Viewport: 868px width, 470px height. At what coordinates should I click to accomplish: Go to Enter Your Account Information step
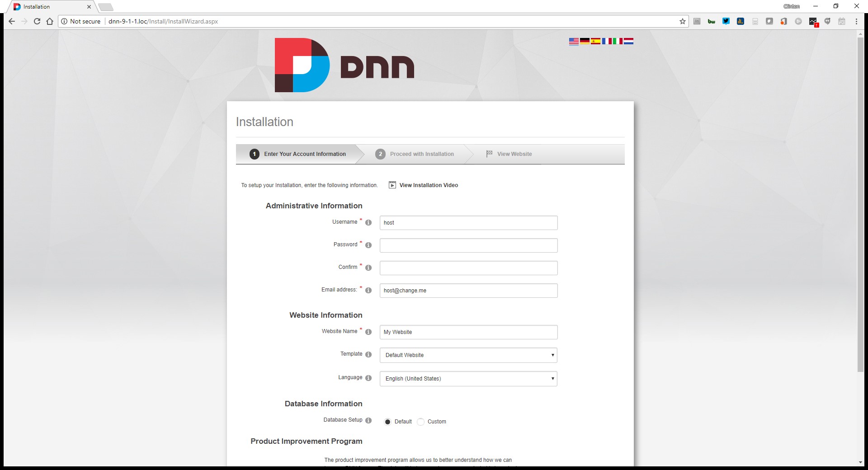click(298, 154)
